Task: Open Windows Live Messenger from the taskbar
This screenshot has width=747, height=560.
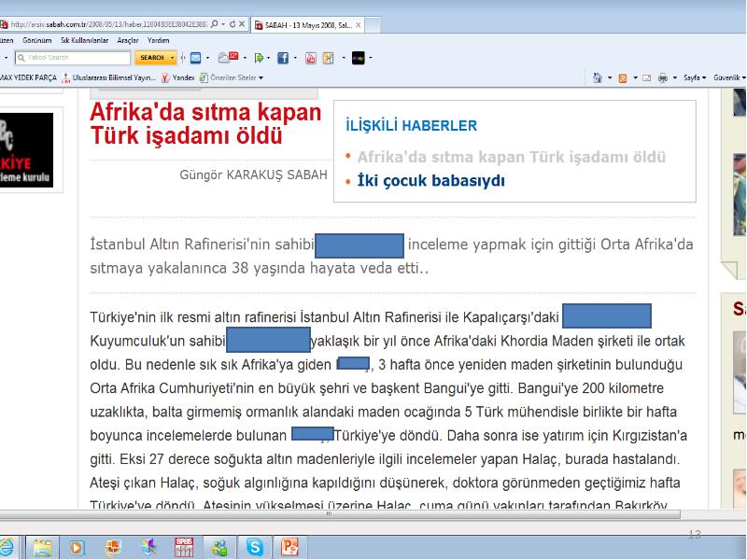Action: 219,548
